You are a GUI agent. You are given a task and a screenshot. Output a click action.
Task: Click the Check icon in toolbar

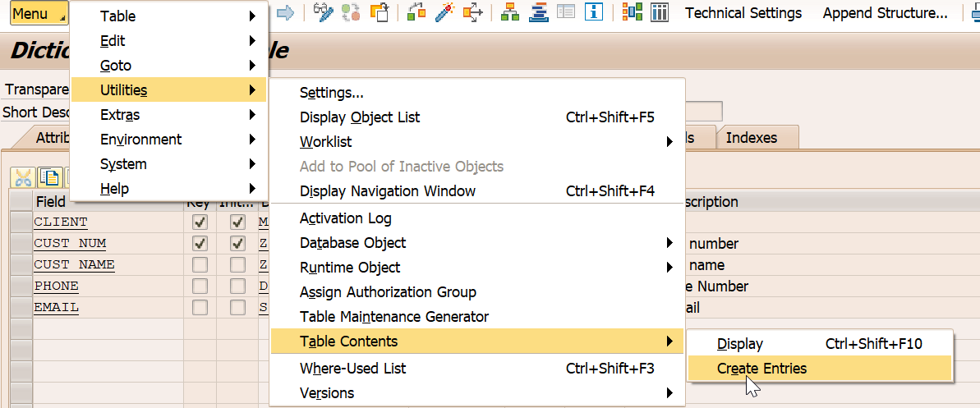point(416,12)
